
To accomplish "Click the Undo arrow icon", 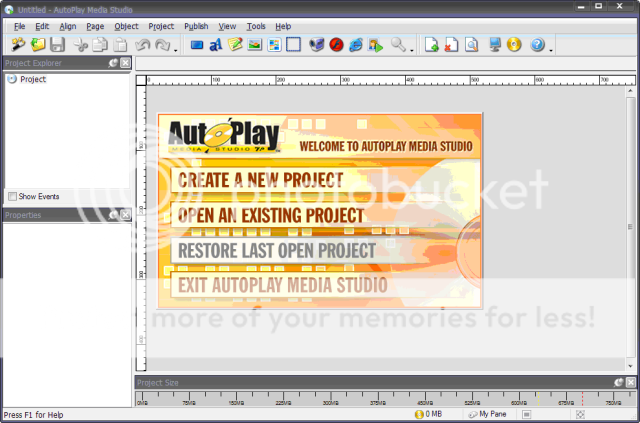I will coord(142,45).
